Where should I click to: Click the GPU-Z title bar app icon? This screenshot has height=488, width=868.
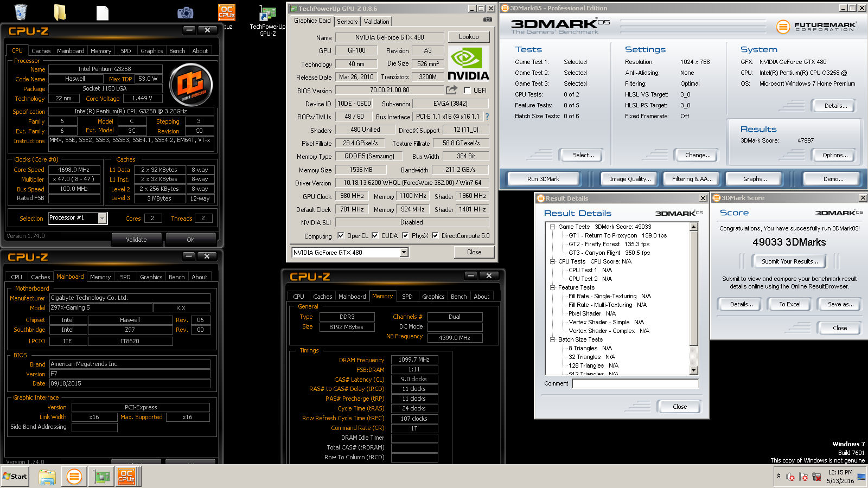coord(293,9)
